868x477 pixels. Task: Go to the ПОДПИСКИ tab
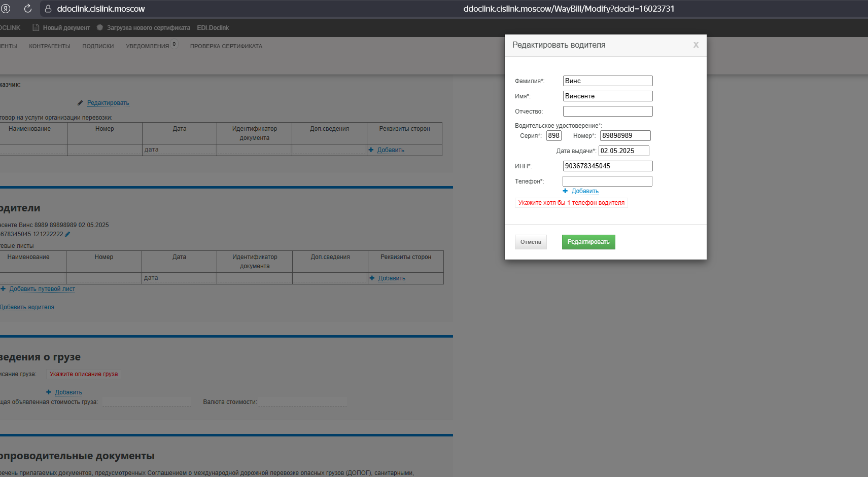point(98,46)
